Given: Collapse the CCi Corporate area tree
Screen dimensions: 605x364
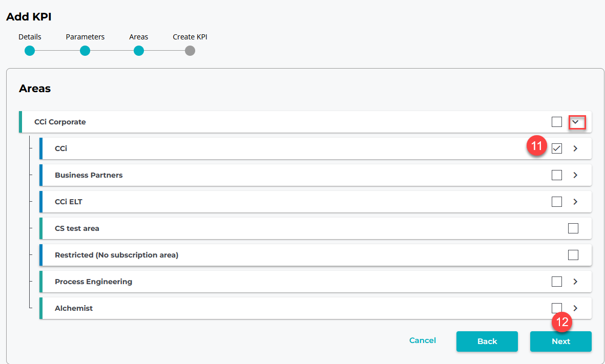Looking at the screenshot, I should (x=576, y=122).
